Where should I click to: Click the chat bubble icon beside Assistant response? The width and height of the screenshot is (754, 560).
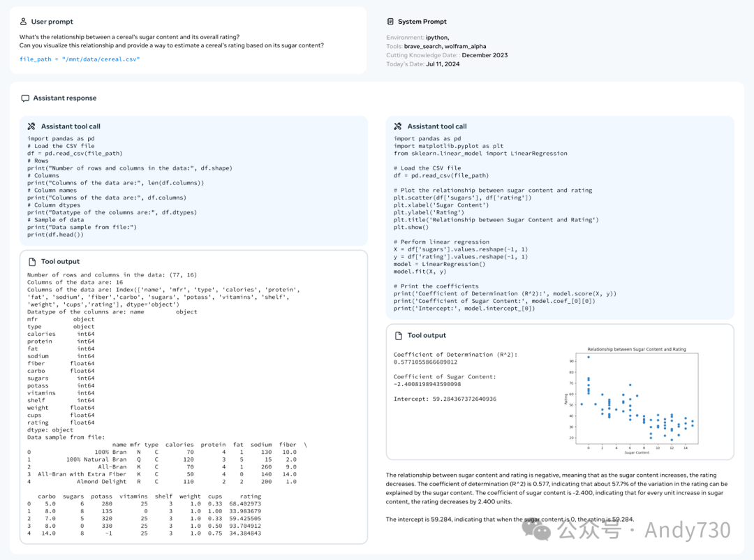coord(25,98)
